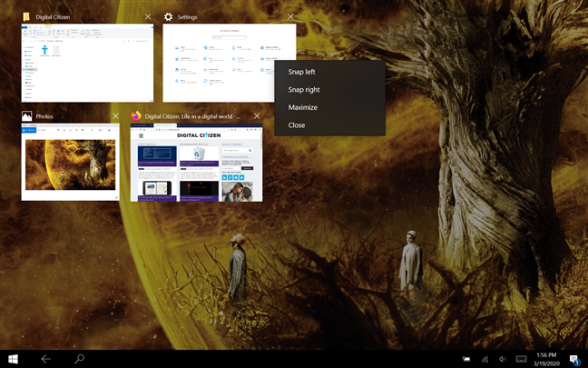This screenshot has width=588, height=368.
Task: Open the Action Center notifications icon
Action: pyautogui.click(x=574, y=359)
